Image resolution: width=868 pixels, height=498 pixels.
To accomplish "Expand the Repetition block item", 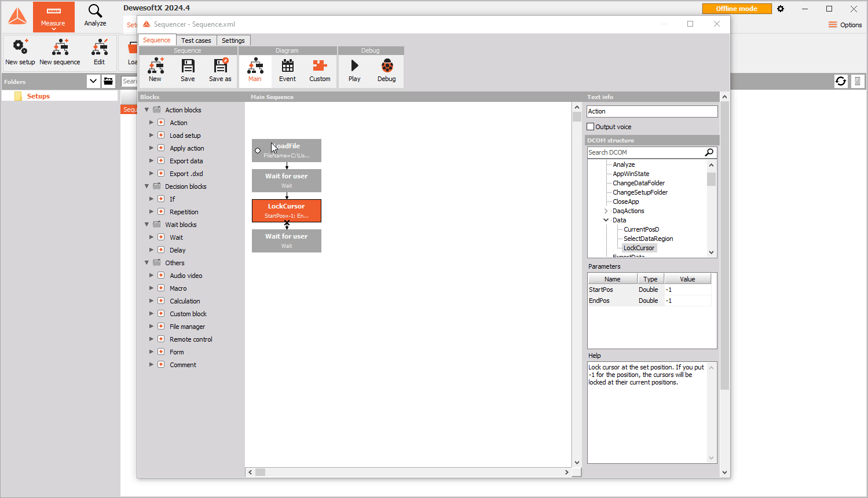I will tap(152, 211).
